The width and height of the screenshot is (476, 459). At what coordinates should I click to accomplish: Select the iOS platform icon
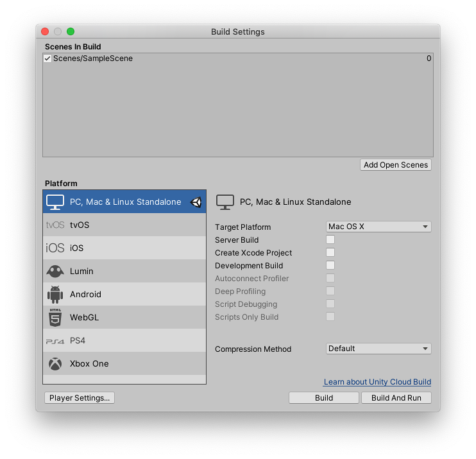55,248
